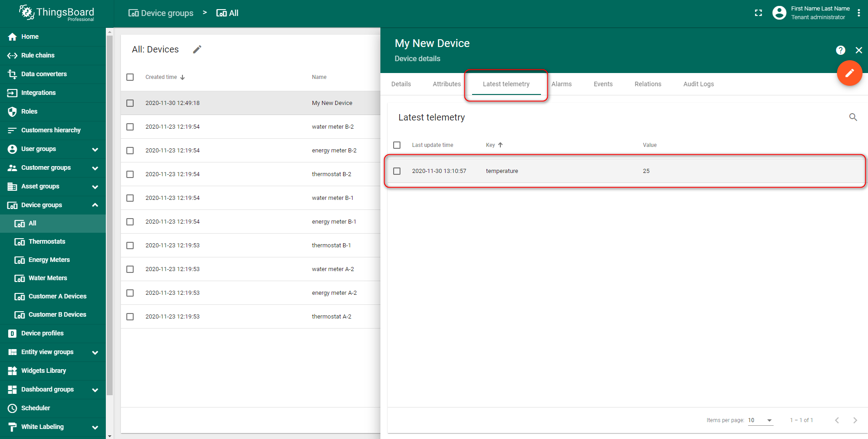
Task: Select the All device group item
Action: point(53,223)
